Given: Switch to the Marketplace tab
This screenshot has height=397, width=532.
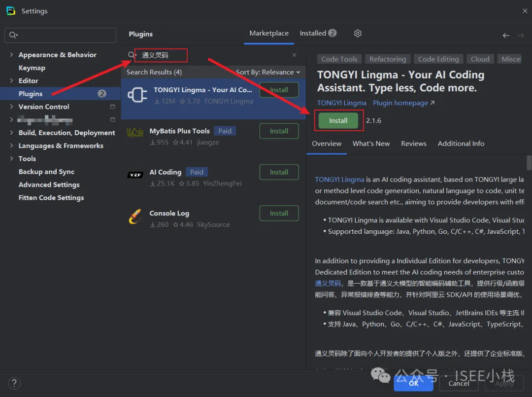Looking at the screenshot, I should [269, 33].
